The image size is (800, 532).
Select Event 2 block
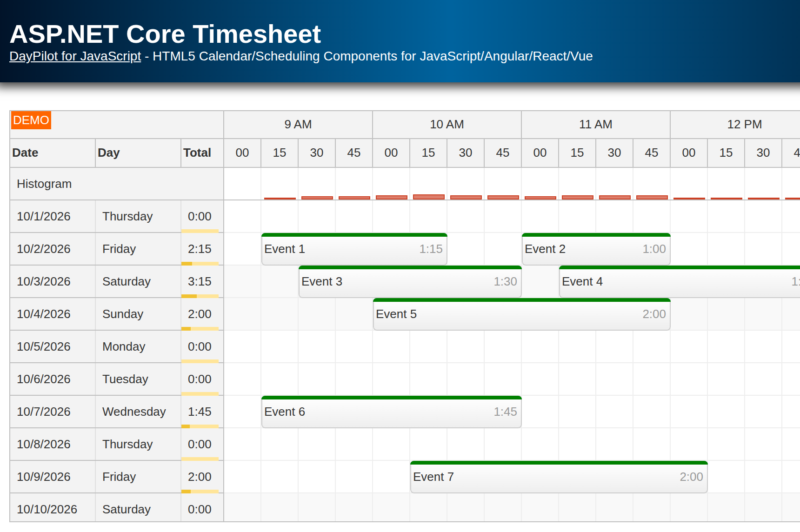(596, 249)
